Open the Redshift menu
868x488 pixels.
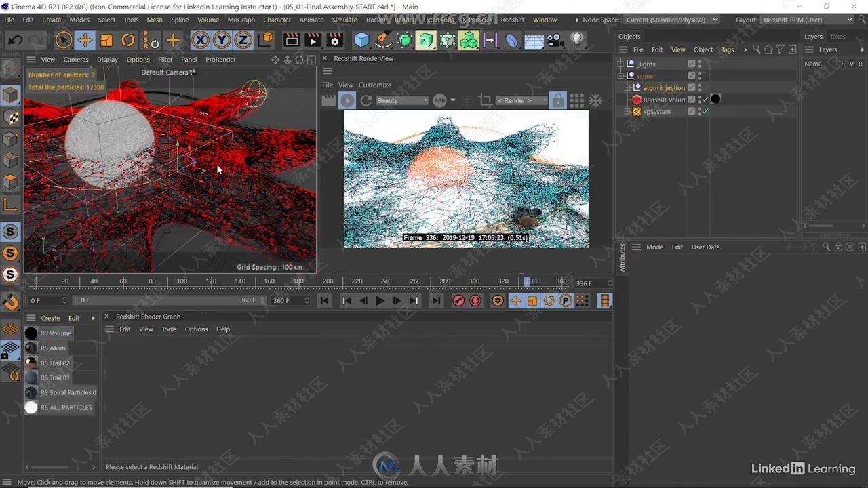513,20
